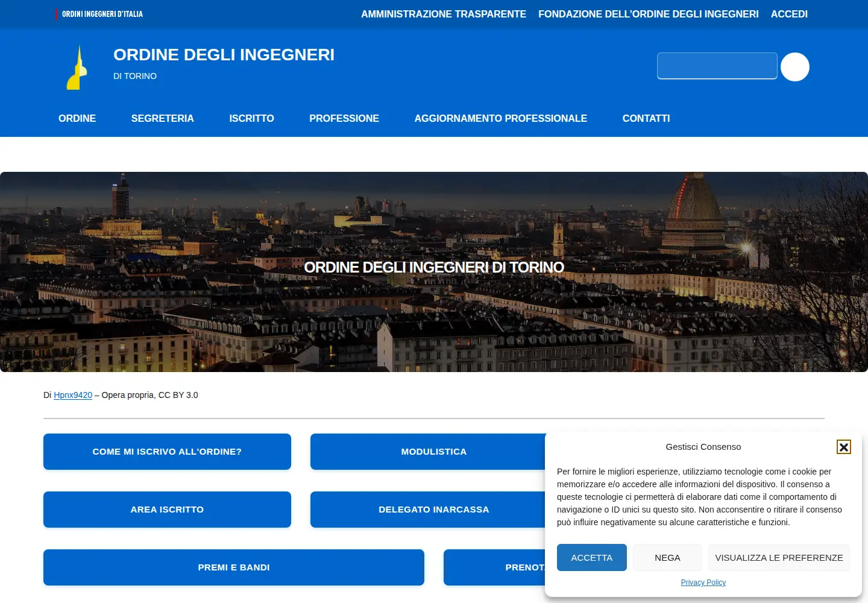Click Accedi to log in

tap(789, 14)
